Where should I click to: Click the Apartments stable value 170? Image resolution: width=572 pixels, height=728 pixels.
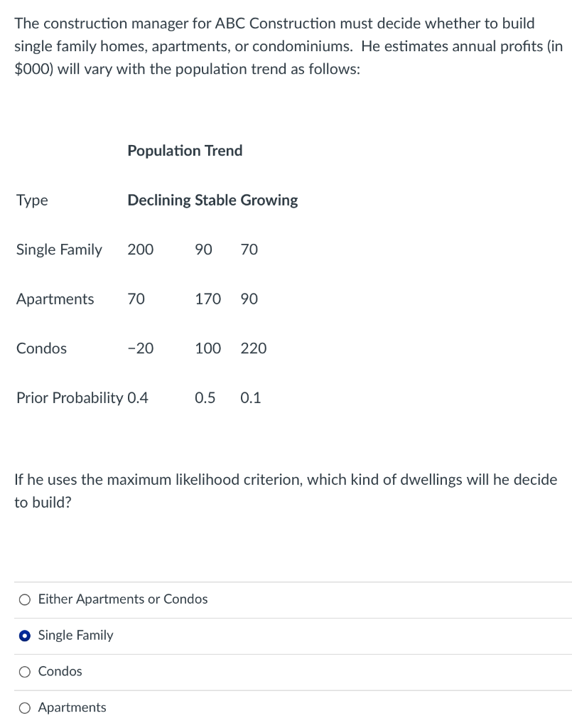207,299
